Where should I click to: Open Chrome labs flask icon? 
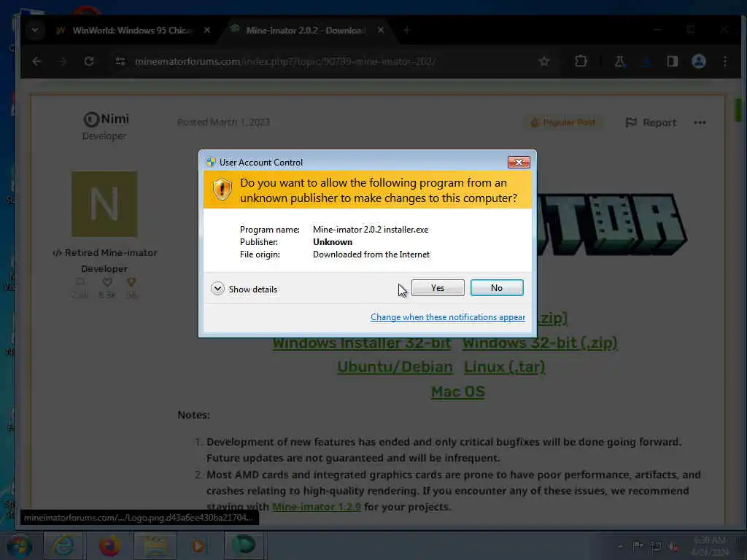click(620, 61)
